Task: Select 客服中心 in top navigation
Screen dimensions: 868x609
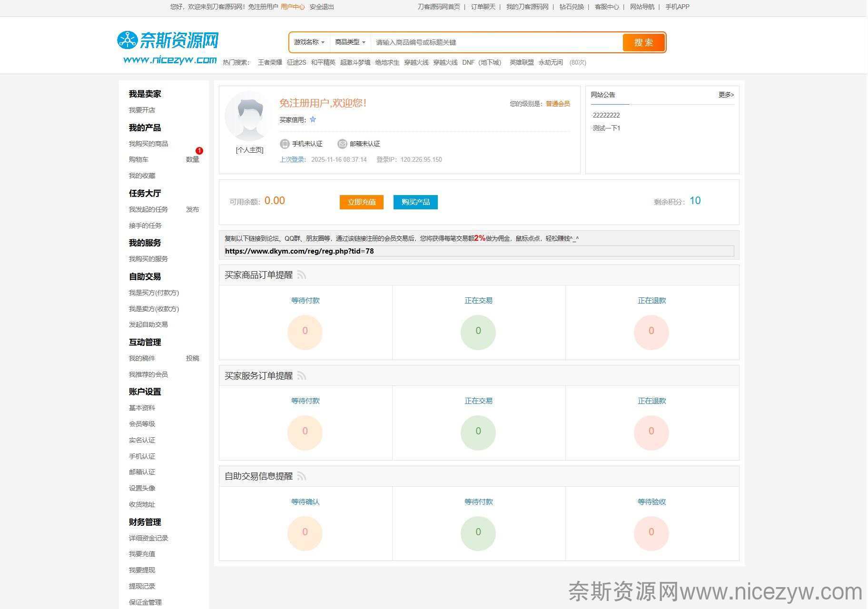Action: click(607, 7)
